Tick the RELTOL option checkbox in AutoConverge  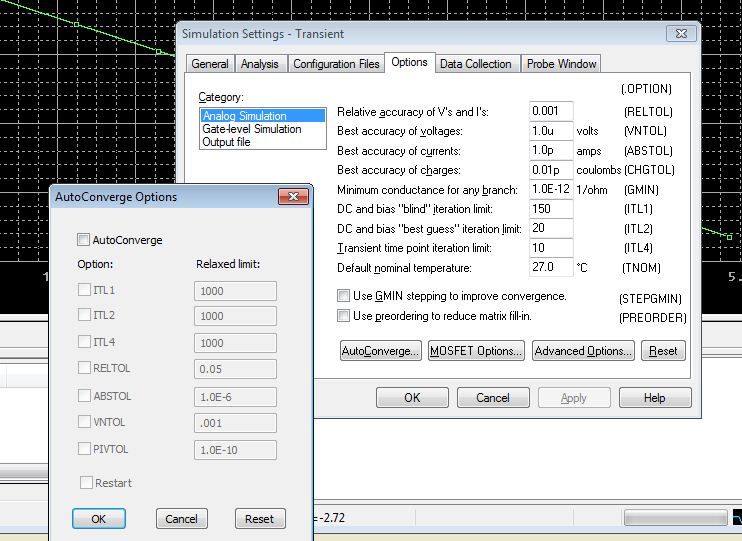(x=84, y=367)
